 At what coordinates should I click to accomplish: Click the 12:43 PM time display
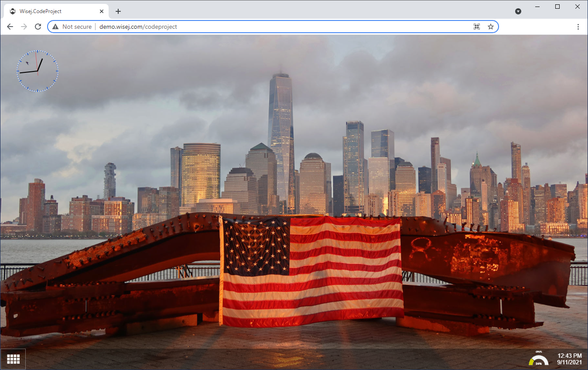[x=570, y=356]
